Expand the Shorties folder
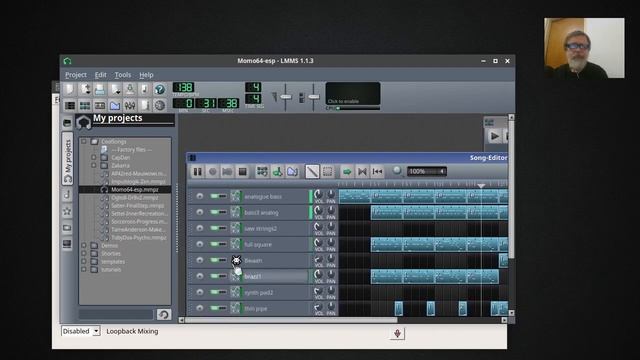The image size is (640, 360). 84,253
